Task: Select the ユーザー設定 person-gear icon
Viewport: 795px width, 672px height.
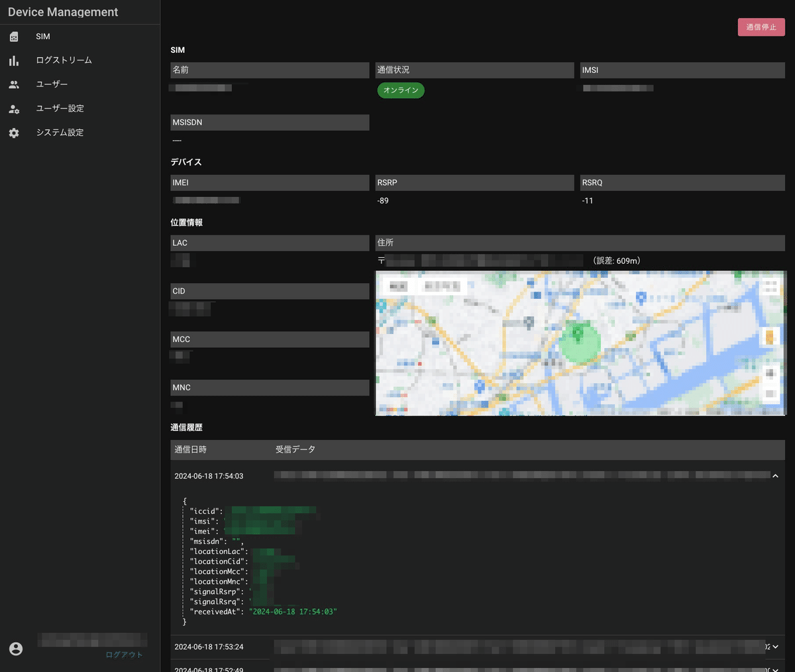Action: pos(15,108)
